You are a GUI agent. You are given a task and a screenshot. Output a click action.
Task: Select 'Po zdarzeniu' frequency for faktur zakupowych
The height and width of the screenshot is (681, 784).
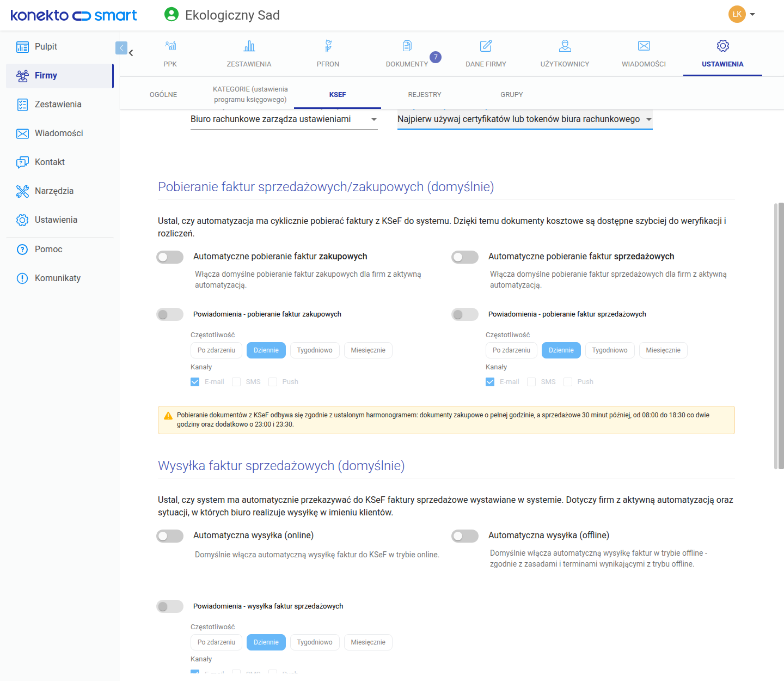[216, 350]
